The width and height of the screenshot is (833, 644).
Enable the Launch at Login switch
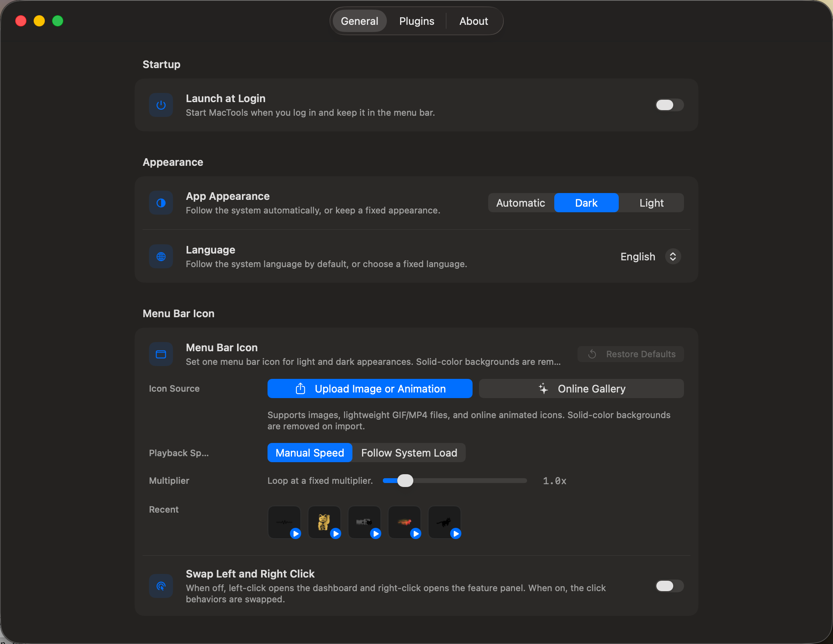click(669, 105)
